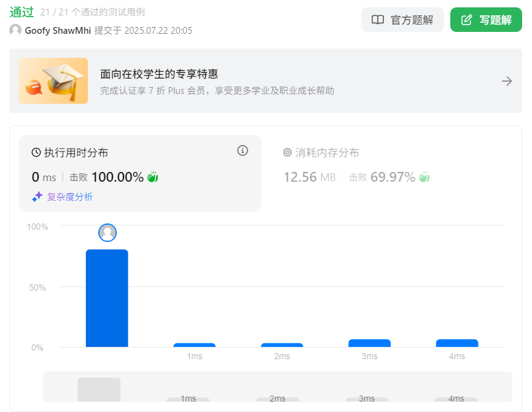
Task: Click the graduation cap promo image
Action: coord(53,80)
